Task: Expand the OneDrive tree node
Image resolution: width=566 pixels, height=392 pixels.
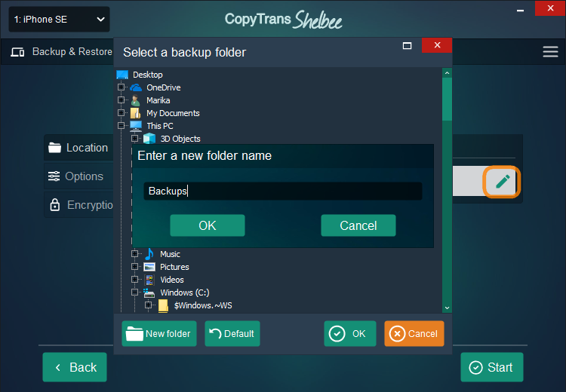Action: pos(122,87)
